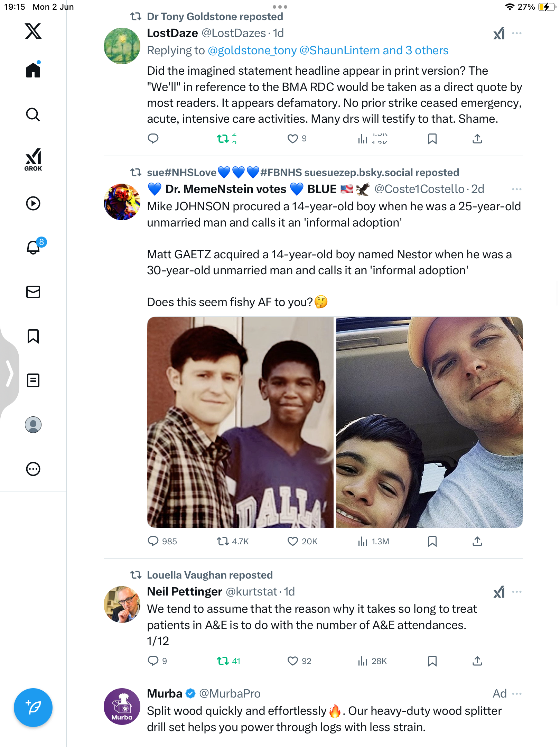Image resolution: width=560 pixels, height=747 pixels.
Task: Open the video play icon in sidebar
Action: pyautogui.click(x=33, y=203)
